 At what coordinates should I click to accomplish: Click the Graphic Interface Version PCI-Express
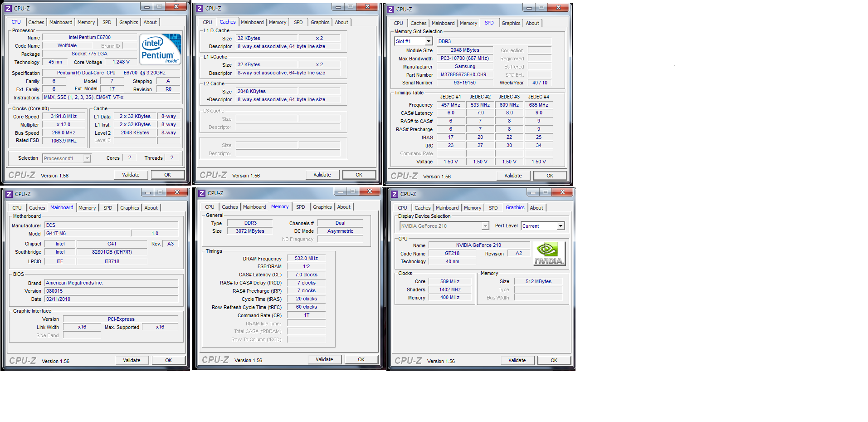(x=121, y=319)
